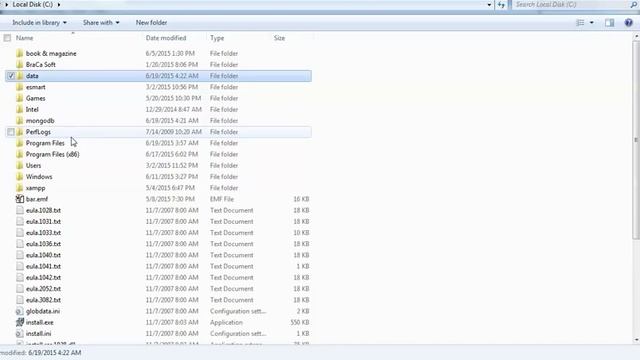Click Local Disk (C:) in the address bar
The image size is (640, 360).
33,5
